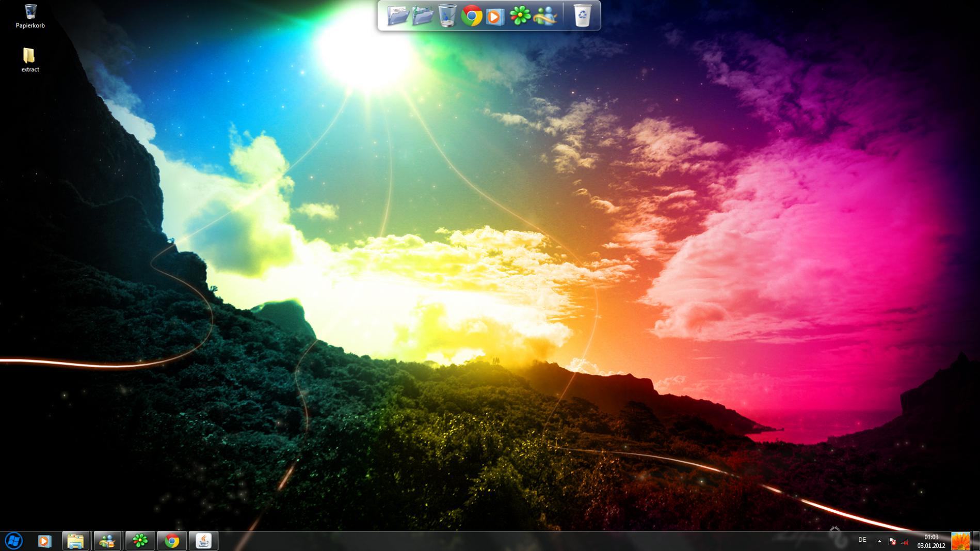Image resolution: width=980 pixels, height=551 pixels.
Task: Launch Google Chrome from the top dock
Action: click(x=471, y=16)
